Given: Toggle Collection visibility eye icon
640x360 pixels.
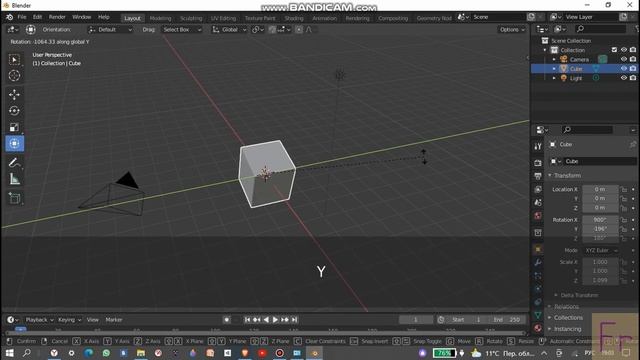Looking at the screenshot, I should click(624, 50).
